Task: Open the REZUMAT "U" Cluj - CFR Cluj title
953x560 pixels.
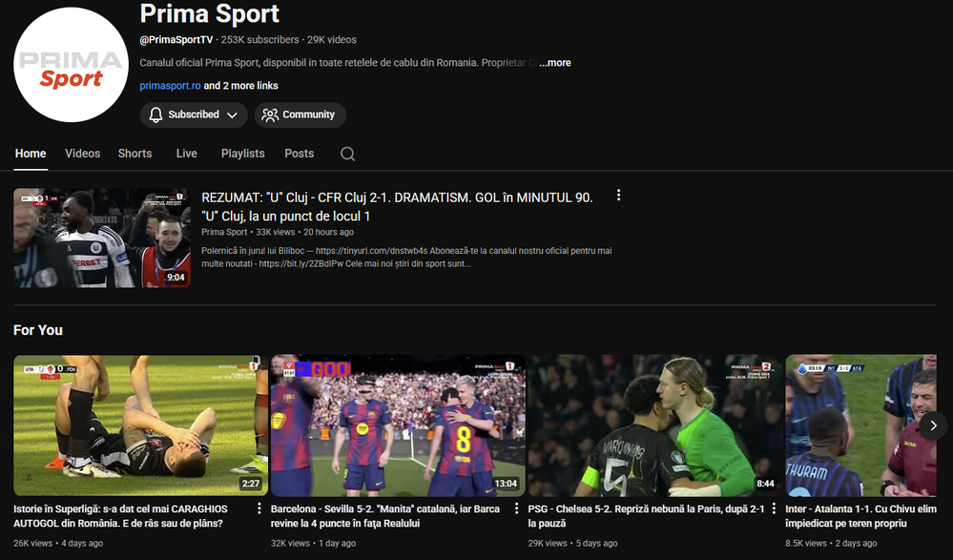Action: tap(397, 207)
